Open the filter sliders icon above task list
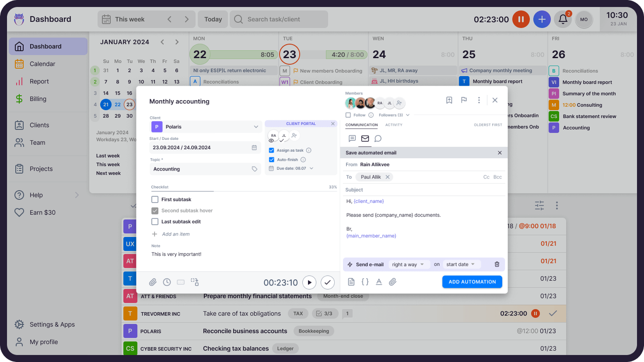 [539, 205]
